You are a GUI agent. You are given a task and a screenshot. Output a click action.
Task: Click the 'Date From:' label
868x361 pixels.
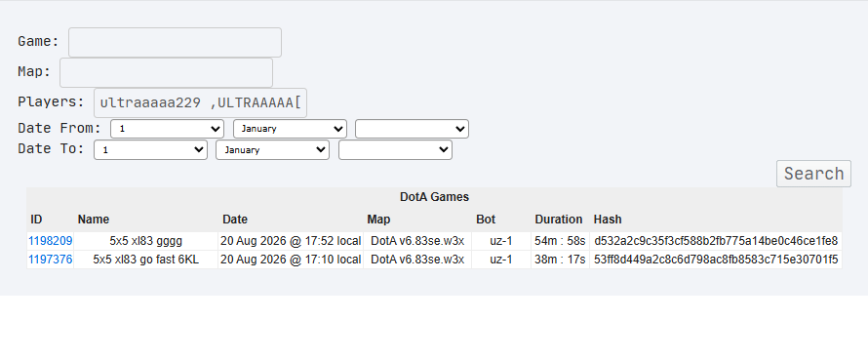coord(59,129)
